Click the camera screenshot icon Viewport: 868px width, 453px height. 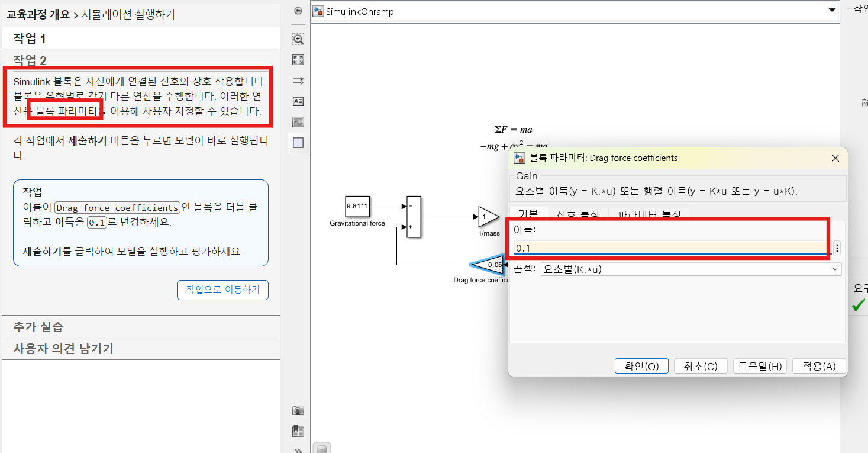298,410
